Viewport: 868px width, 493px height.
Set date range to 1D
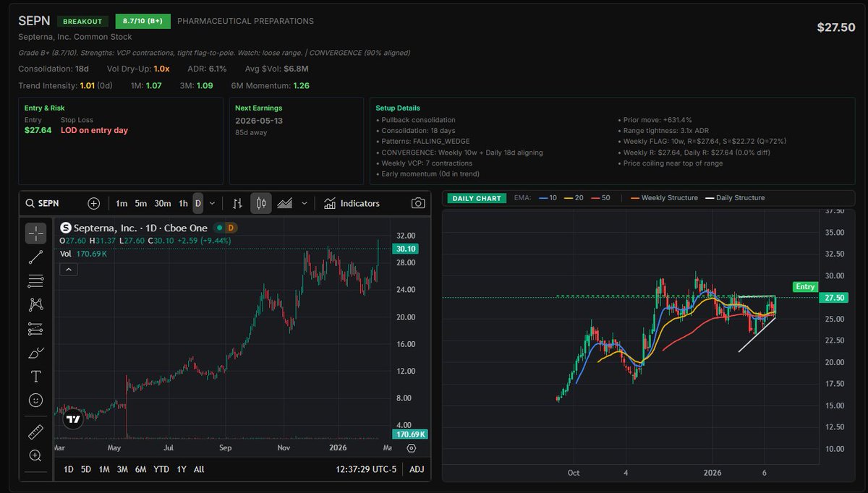[69, 469]
